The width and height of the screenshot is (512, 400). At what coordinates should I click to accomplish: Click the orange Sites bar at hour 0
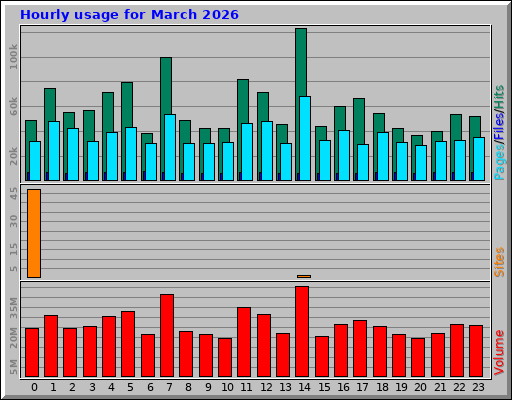tap(34, 233)
